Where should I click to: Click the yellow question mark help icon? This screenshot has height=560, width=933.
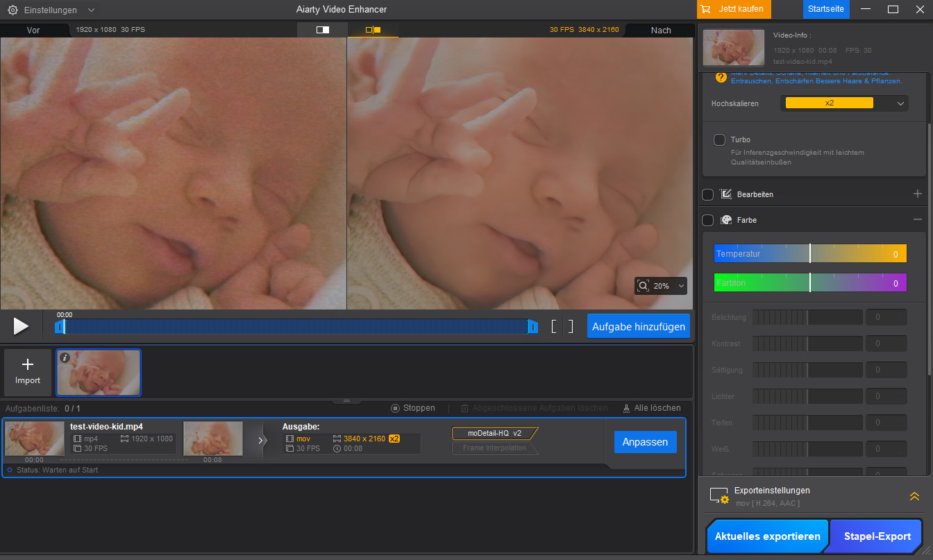click(721, 77)
